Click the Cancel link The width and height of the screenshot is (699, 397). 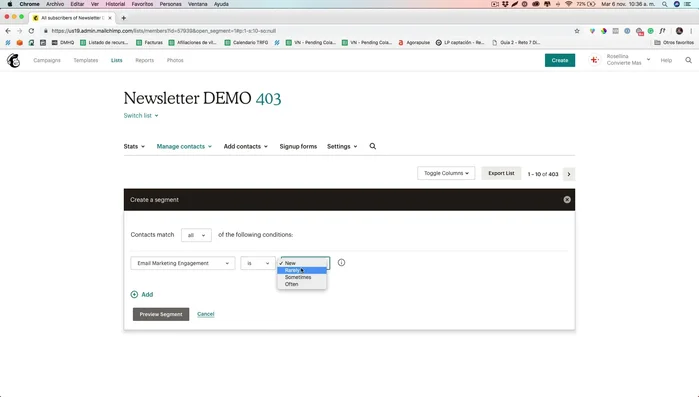click(x=206, y=314)
